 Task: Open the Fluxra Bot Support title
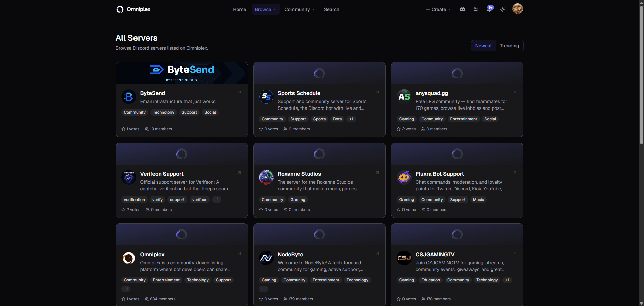(439, 174)
